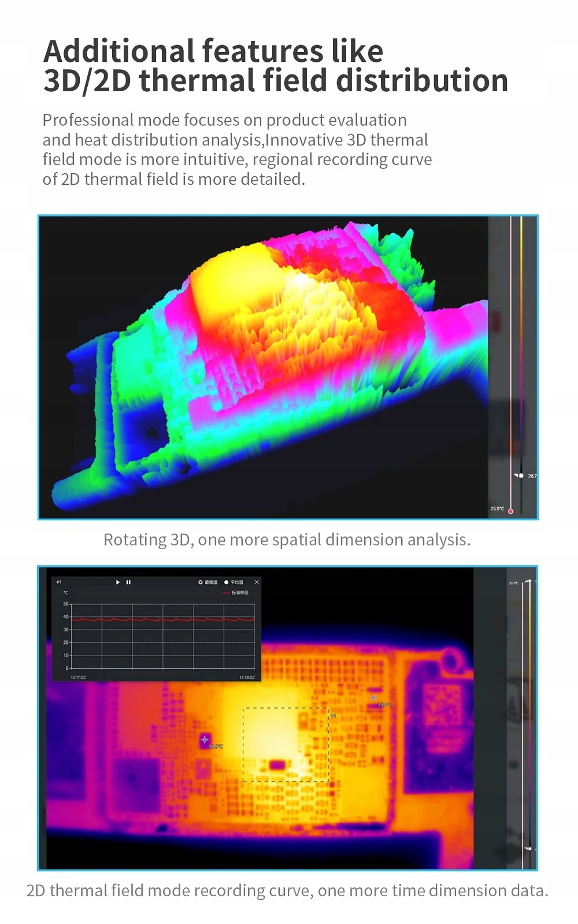Click the 13:17:02 start time on chart axis
The image size is (578, 924).
click(x=78, y=677)
